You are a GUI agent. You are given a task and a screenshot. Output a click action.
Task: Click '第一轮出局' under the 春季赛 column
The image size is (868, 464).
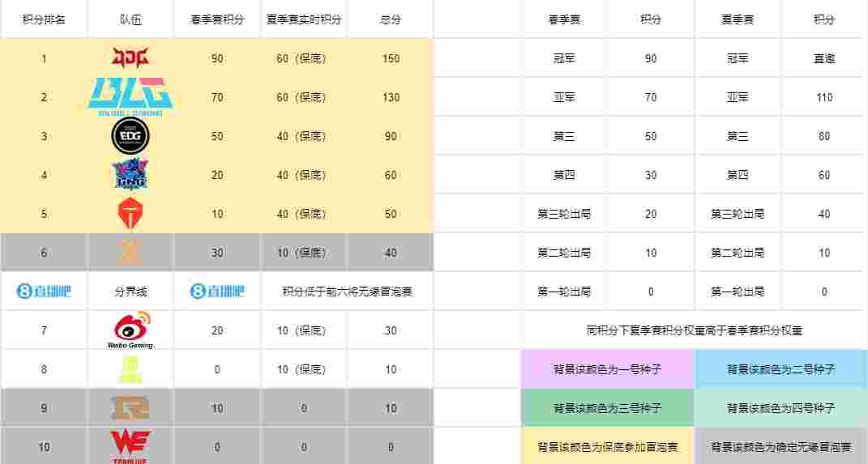tap(564, 292)
